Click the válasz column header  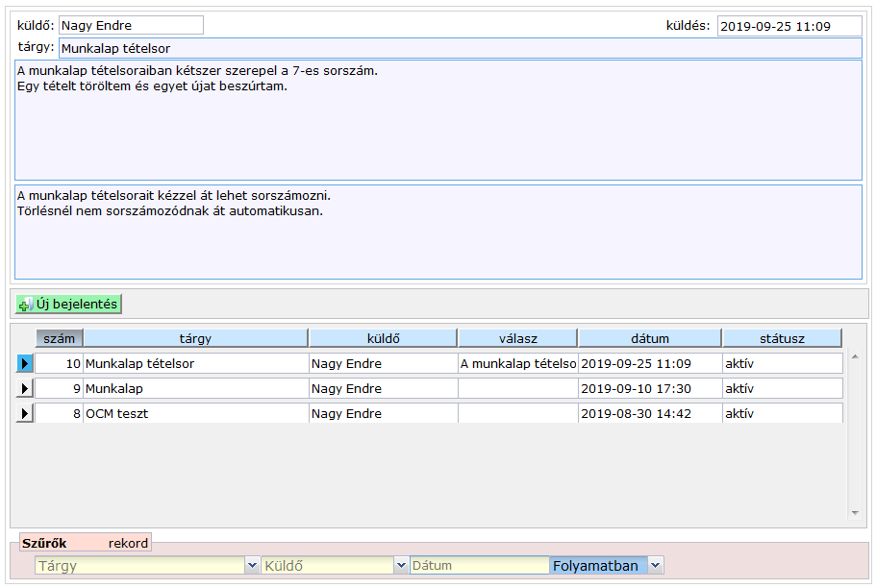coord(517,338)
